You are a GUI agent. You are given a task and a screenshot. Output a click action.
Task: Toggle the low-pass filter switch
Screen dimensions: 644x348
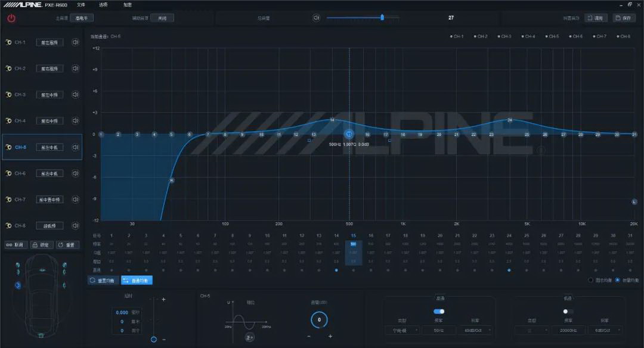(568, 312)
